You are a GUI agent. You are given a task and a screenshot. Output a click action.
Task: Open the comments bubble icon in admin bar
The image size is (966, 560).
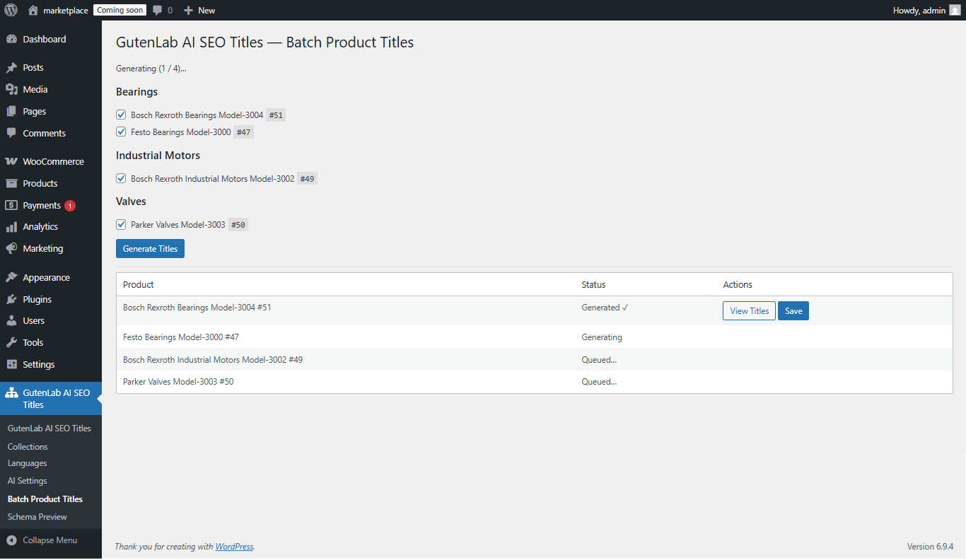tap(157, 10)
